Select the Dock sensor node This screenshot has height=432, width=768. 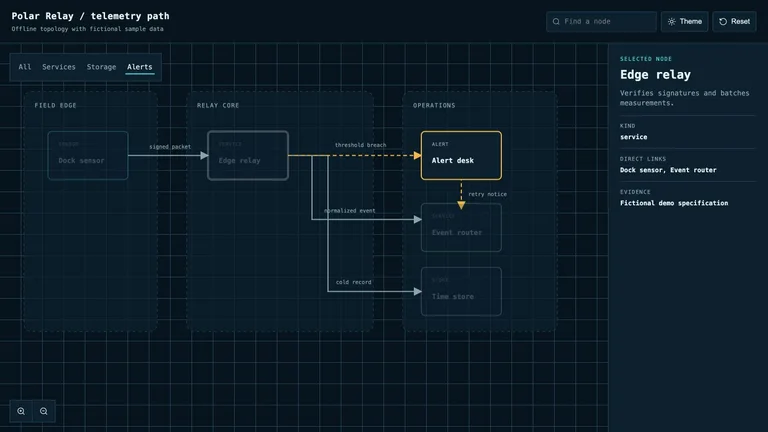tap(88, 155)
